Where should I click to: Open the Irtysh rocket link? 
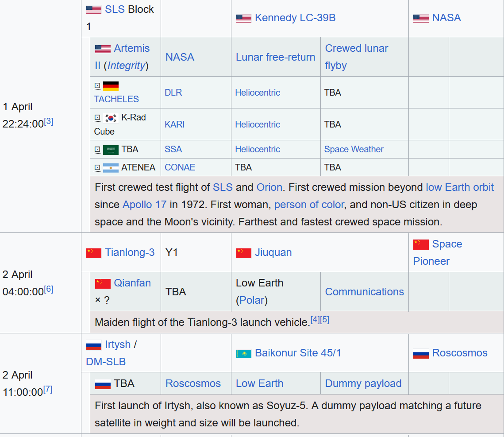(x=118, y=345)
